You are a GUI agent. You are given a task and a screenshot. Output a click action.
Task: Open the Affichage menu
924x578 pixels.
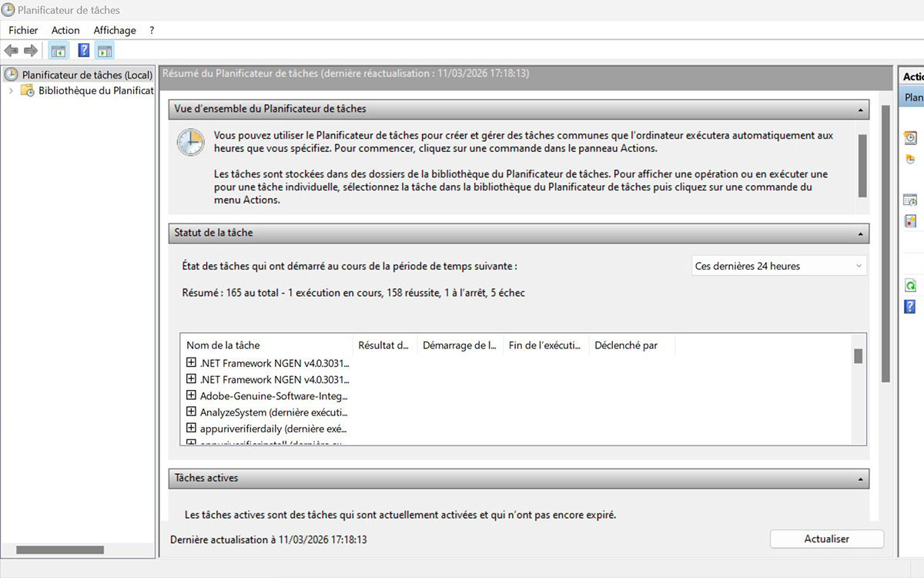click(114, 30)
